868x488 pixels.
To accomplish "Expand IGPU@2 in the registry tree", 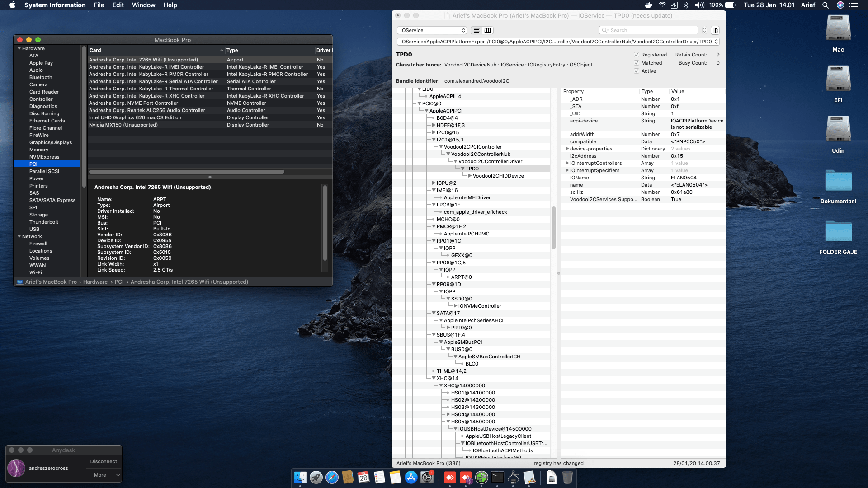I will 434,183.
